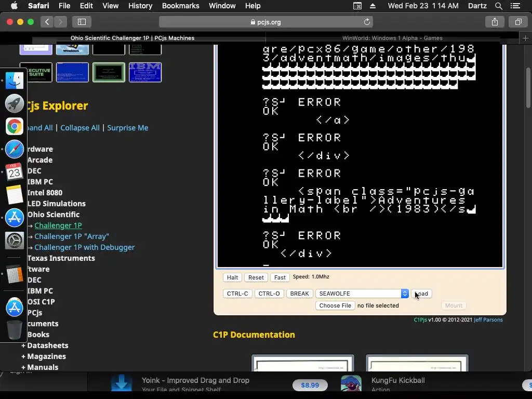Screen dimensions: 532x399
Task: Open the Notes app in Dock
Action: coord(14,194)
